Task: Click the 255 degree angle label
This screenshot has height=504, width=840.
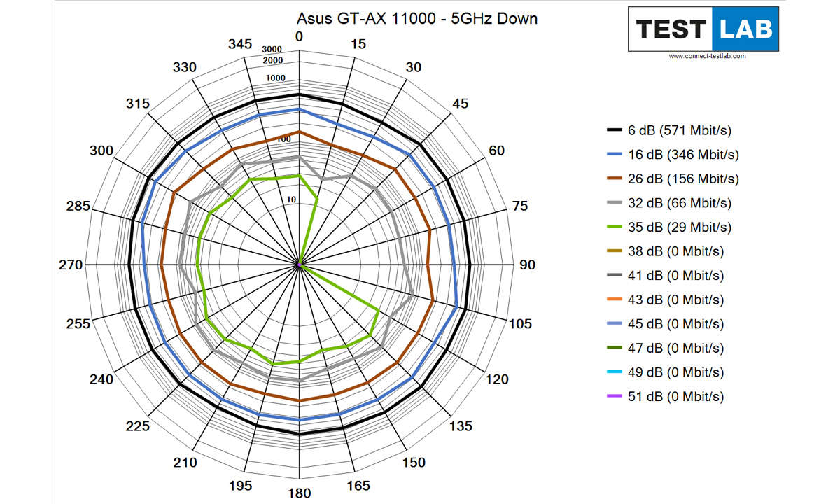Action: [78, 324]
